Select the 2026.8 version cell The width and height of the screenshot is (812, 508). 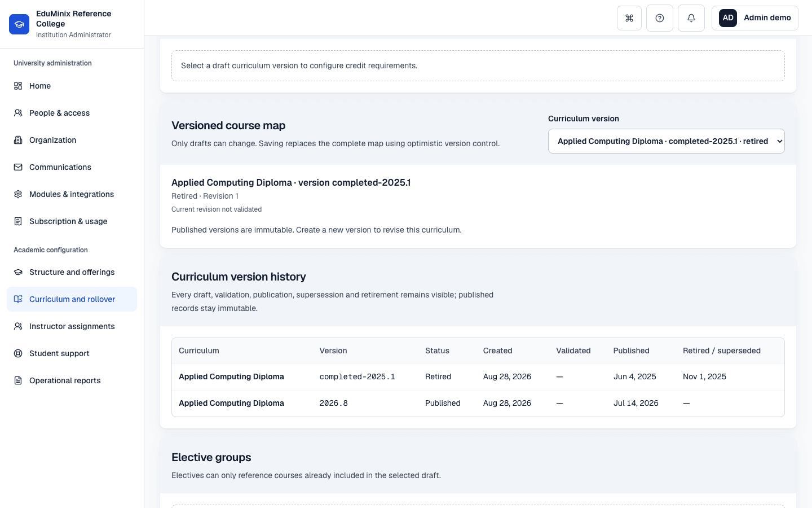[333, 403]
